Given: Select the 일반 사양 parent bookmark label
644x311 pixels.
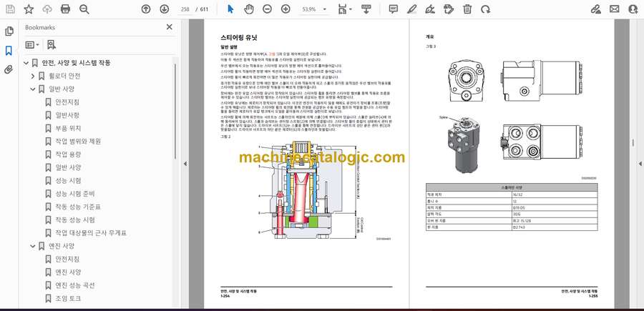Looking at the screenshot, I should (x=62, y=89).
